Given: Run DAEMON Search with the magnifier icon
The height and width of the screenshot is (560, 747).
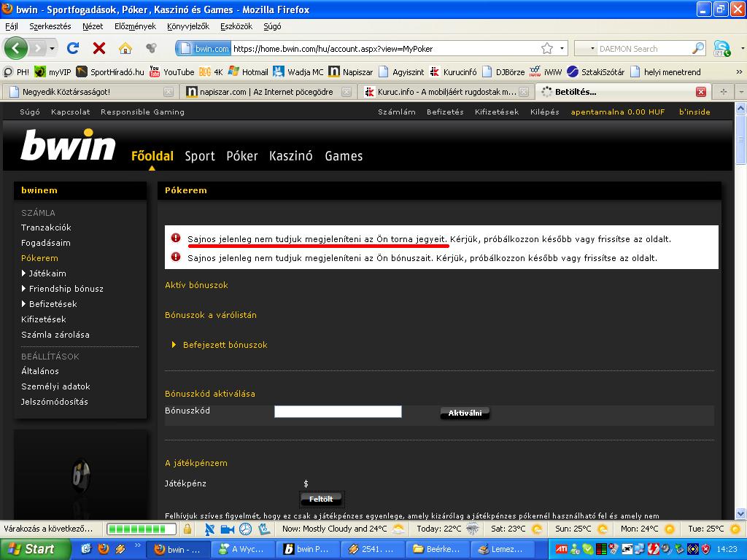Looking at the screenshot, I should 698,48.
